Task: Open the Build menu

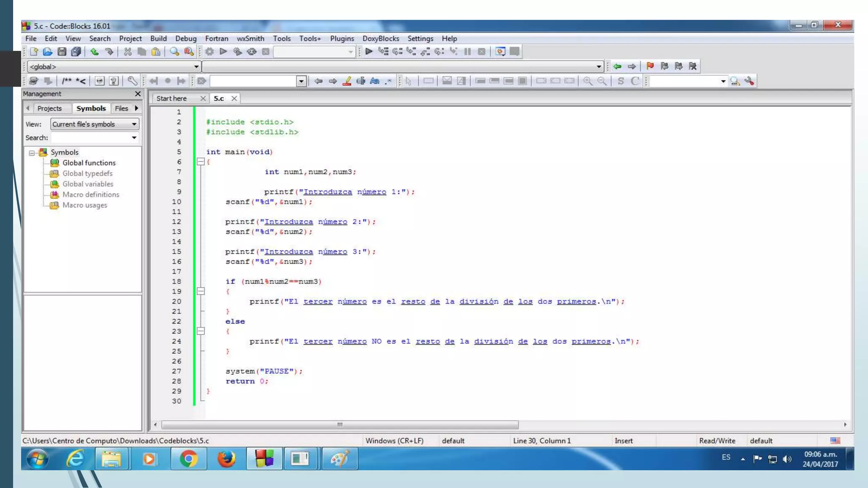Action: (x=158, y=39)
